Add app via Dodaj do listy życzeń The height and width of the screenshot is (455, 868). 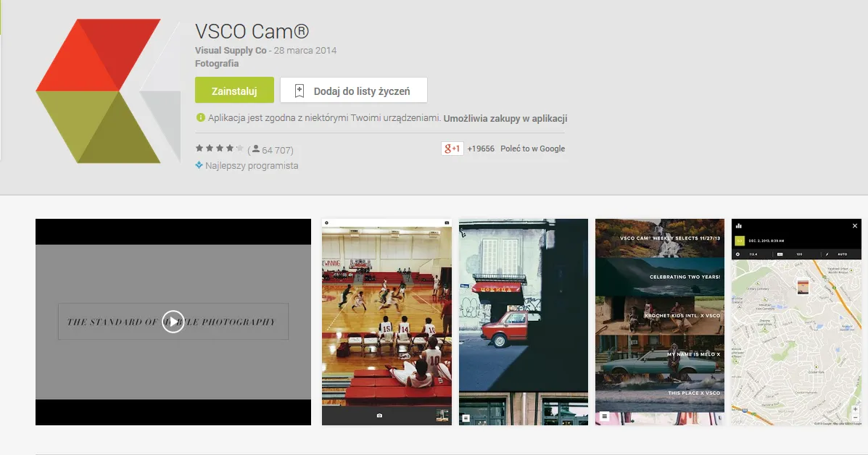click(x=353, y=90)
